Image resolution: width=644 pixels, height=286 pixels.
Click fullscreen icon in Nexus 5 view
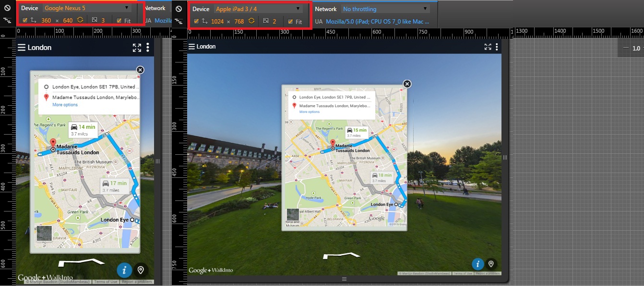pyautogui.click(x=137, y=47)
